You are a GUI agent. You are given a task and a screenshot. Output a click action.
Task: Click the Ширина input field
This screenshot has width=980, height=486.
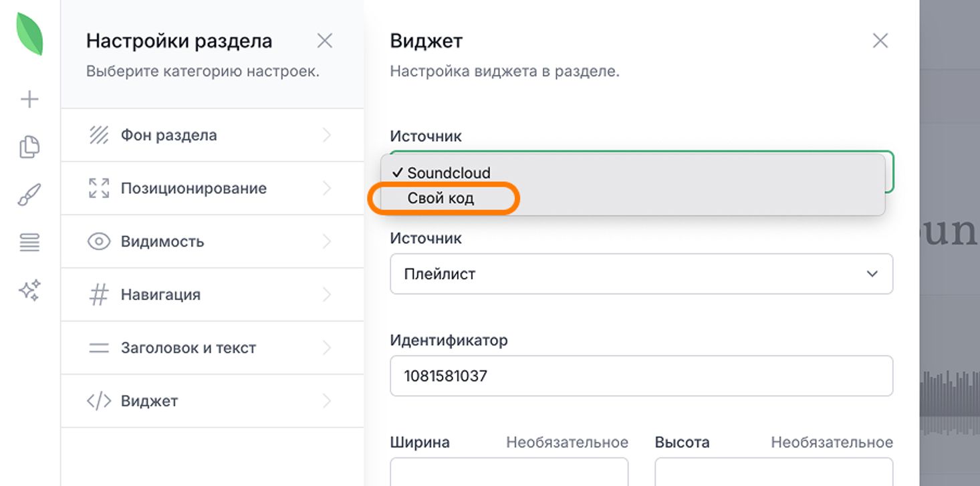point(509,472)
